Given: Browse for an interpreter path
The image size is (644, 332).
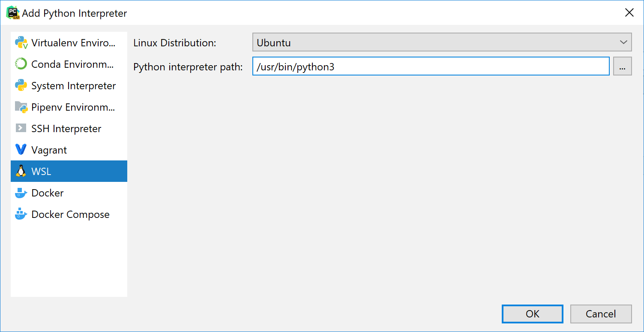Looking at the screenshot, I should [x=622, y=66].
